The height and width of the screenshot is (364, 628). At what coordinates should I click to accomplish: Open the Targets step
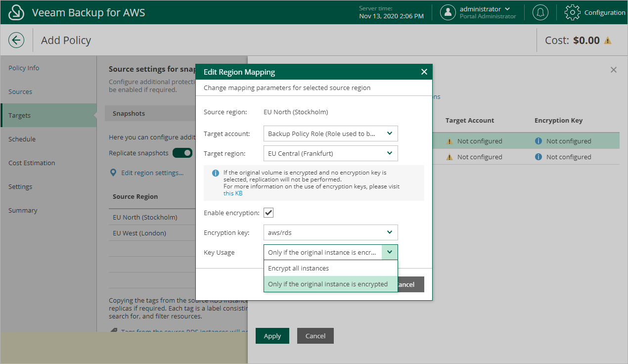48,115
